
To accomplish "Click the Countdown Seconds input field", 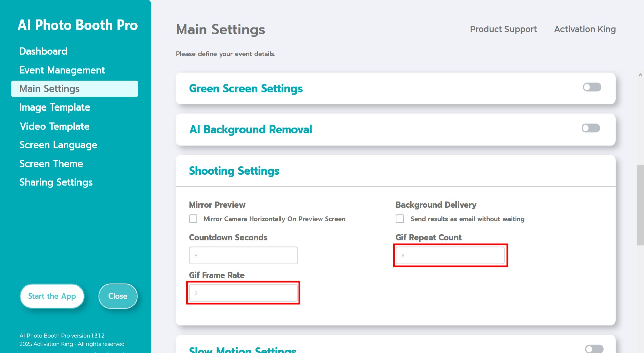I will [x=243, y=256].
